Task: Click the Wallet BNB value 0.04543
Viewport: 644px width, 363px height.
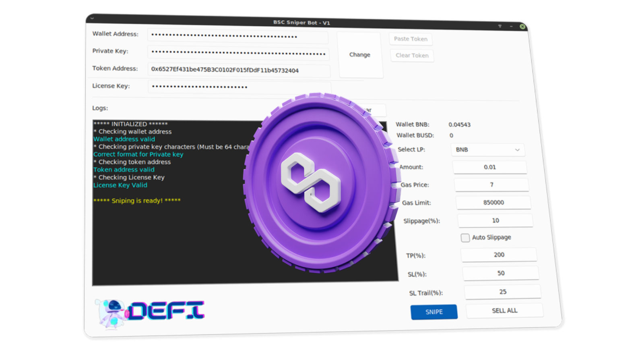Action: (460, 125)
